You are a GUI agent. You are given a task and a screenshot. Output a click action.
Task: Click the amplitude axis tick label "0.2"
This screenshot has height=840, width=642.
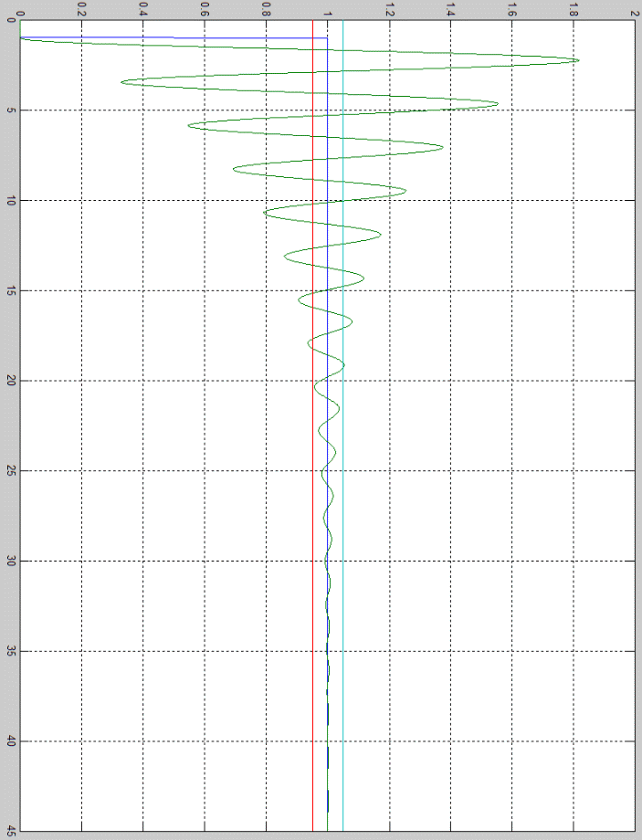coord(81,11)
